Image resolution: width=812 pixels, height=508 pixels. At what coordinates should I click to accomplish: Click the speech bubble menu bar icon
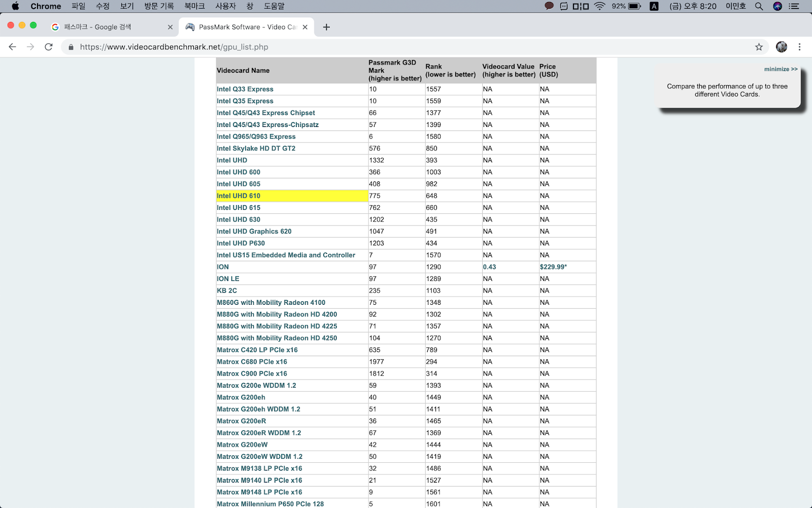point(549,6)
